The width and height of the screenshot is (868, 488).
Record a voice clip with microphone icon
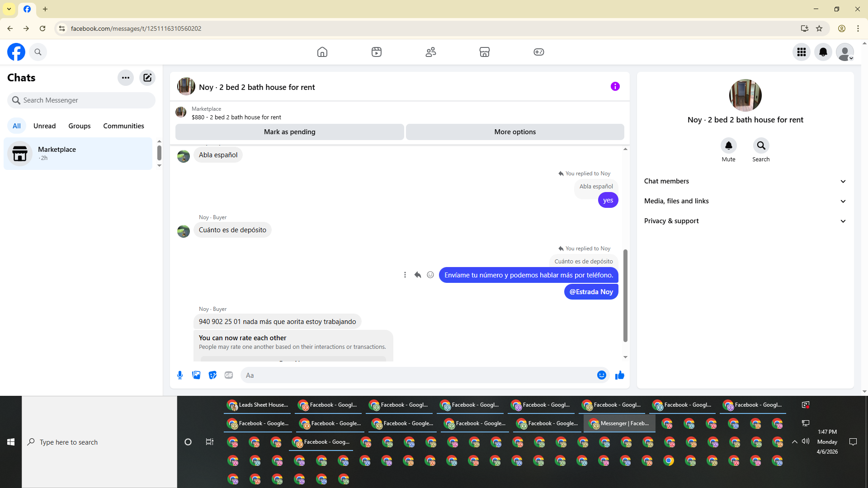180,375
